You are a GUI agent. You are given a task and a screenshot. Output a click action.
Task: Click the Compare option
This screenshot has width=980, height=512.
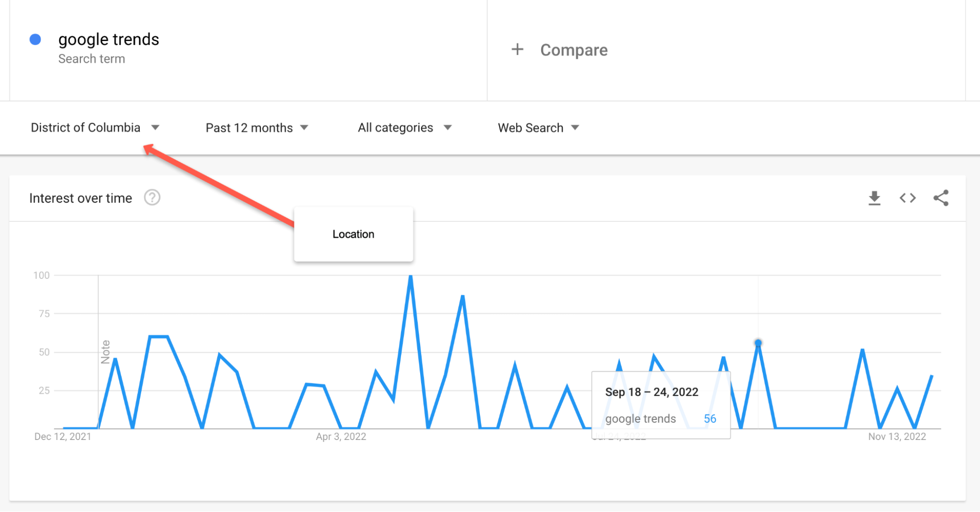click(574, 49)
